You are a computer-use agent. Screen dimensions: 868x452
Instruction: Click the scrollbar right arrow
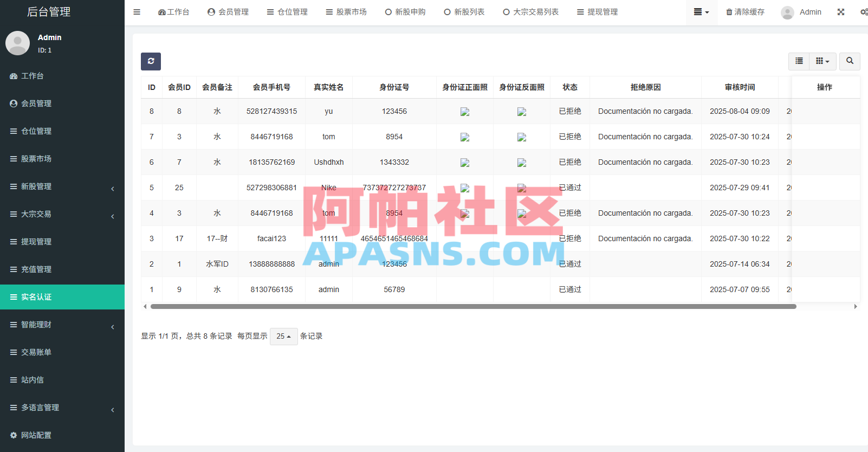pyautogui.click(x=856, y=307)
